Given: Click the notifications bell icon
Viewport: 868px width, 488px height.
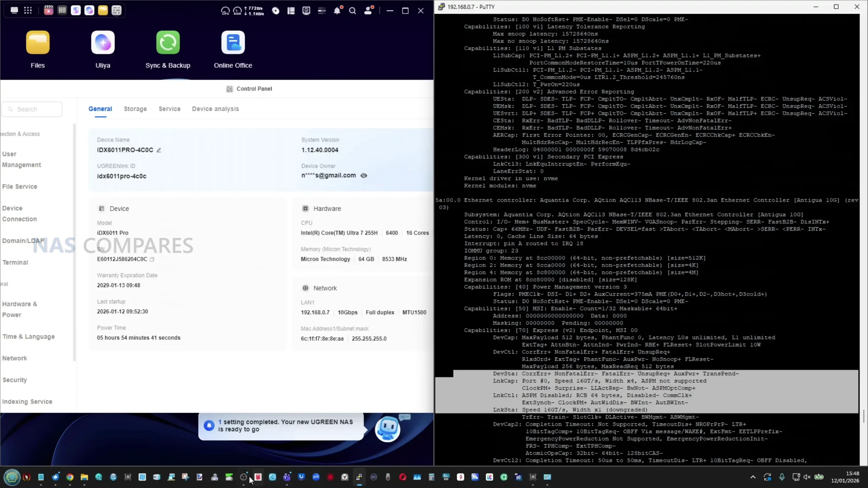Looking at the screenshot, I should pos(337,11).
